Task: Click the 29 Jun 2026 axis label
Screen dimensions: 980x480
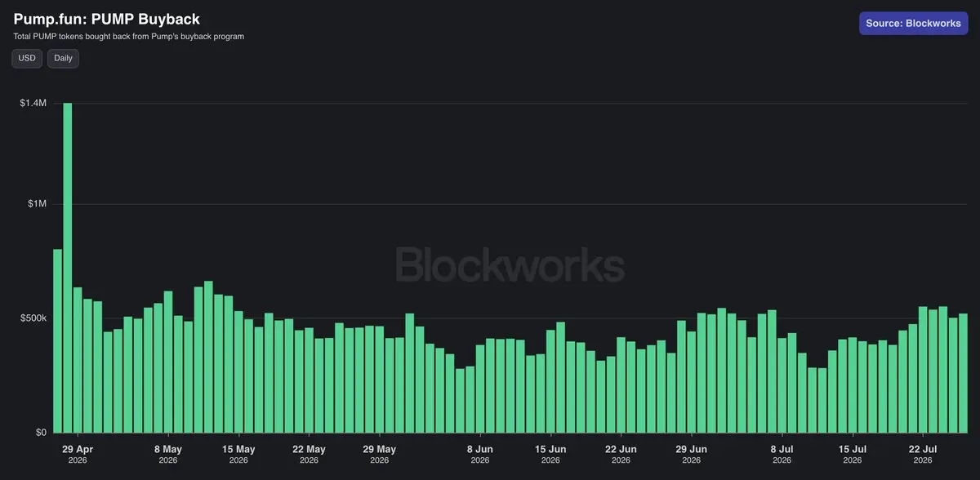Action: click(x=692, y=454)
